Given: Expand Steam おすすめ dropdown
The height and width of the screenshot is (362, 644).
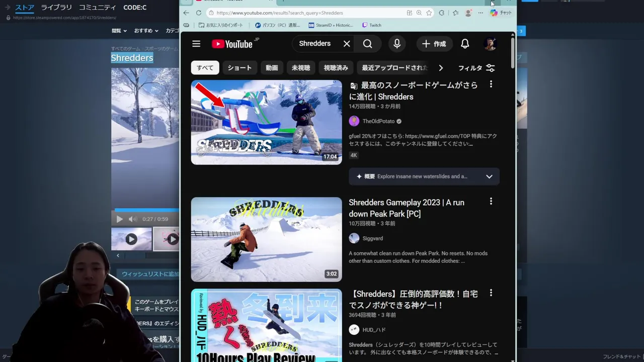Looking at the screenshot, I should 146,31.
